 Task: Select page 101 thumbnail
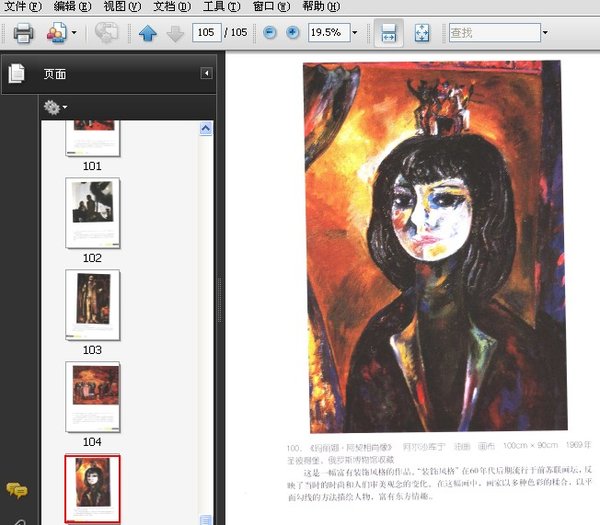pyautogui.click(x=93, y=138)
